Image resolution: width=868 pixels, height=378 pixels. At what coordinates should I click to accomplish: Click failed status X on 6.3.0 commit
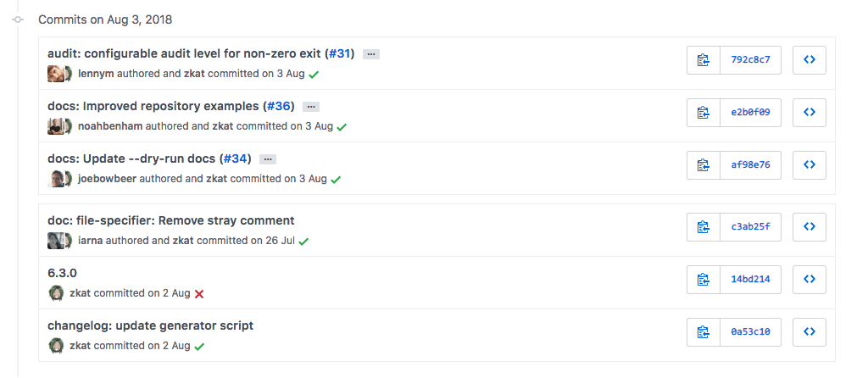[199, 294]
